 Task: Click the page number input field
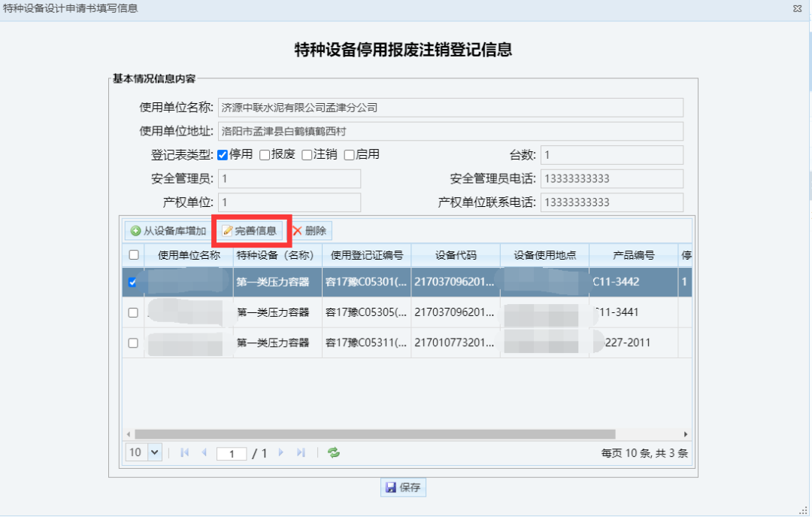tap(232, 454)
